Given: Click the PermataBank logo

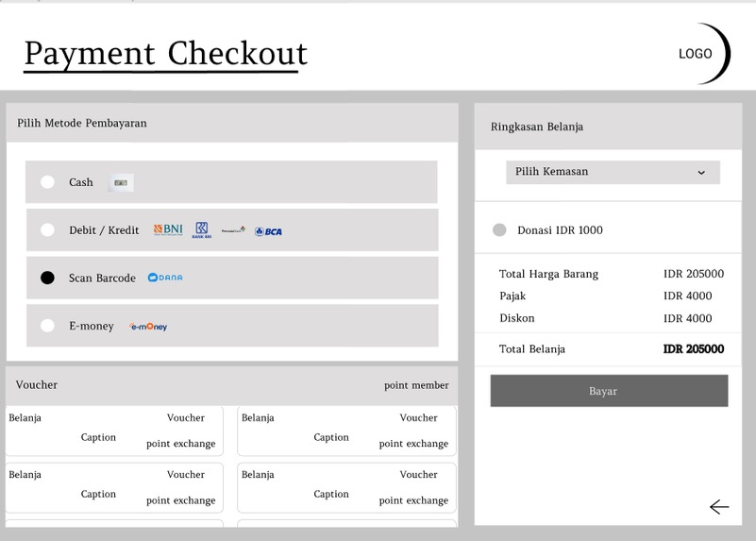Looking at the screenshot, I should [x=233, y=230].
